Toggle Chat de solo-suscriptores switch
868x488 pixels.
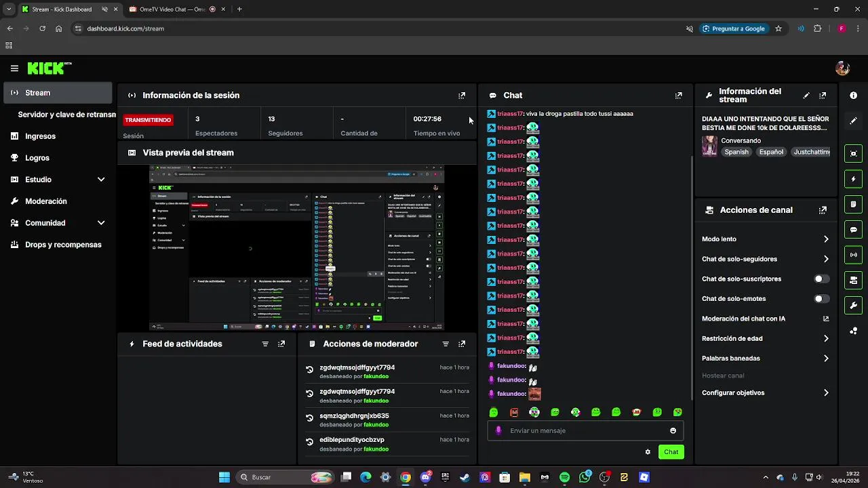point(821,279)
